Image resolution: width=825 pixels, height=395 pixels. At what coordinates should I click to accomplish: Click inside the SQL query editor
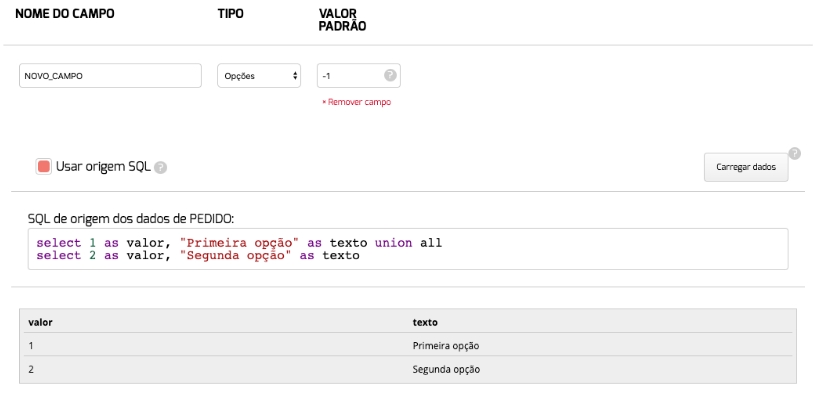pyautogui.click(x=408, y=249)
